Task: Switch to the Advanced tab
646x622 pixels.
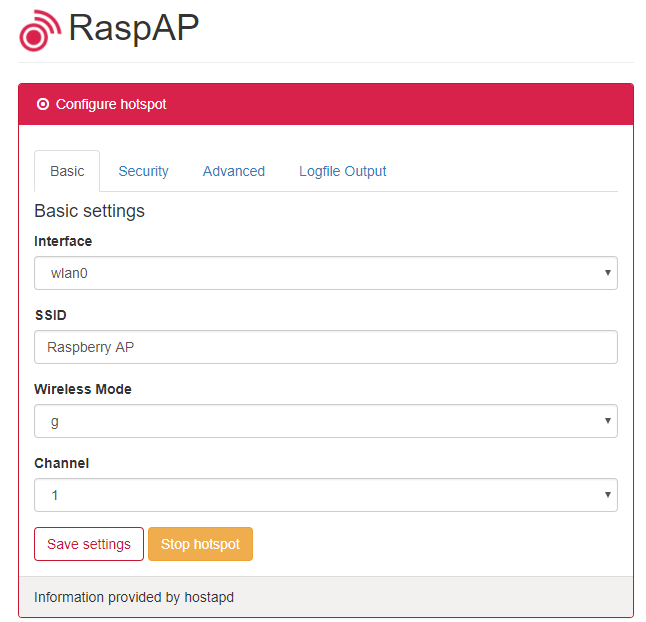Action: point(234,171)
